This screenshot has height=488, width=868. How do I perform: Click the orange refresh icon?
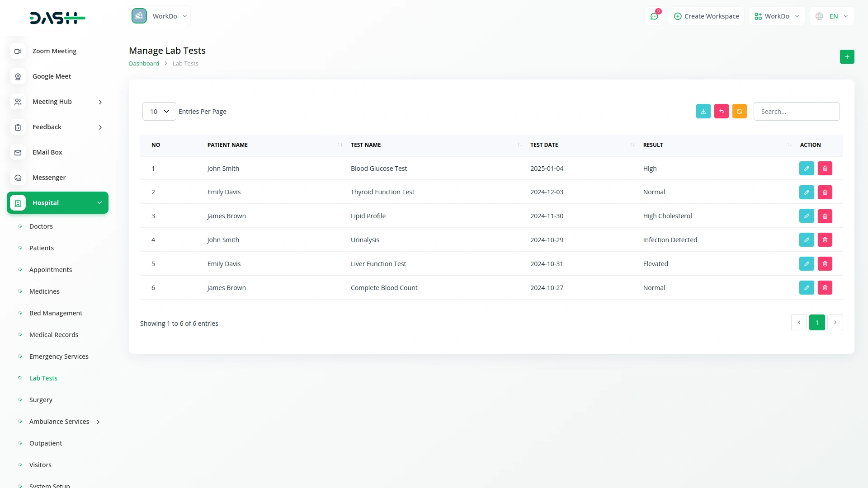pyautogui.click(x=739, y=112)
